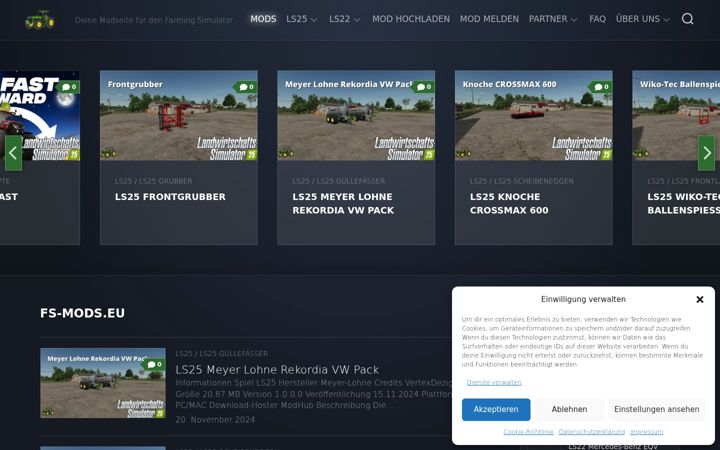The width and height of the screenshot is (720, 450).
Task: Click the 20. November 2024 date
Action: coord(215,420)
